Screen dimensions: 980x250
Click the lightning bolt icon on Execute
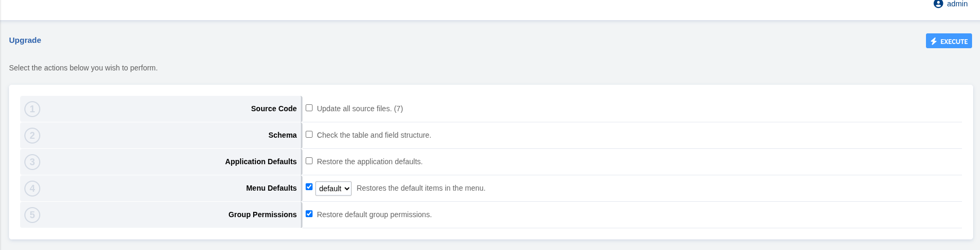(934, 41)
